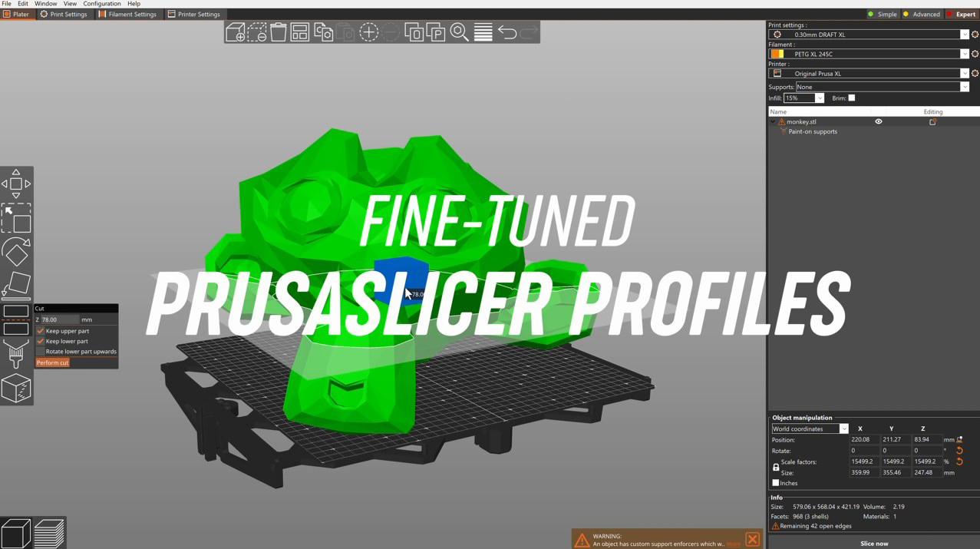Image resolution: width=980 pixels, height=549 pixels.
Task: Close the warning notification
Action: (753, 539)
